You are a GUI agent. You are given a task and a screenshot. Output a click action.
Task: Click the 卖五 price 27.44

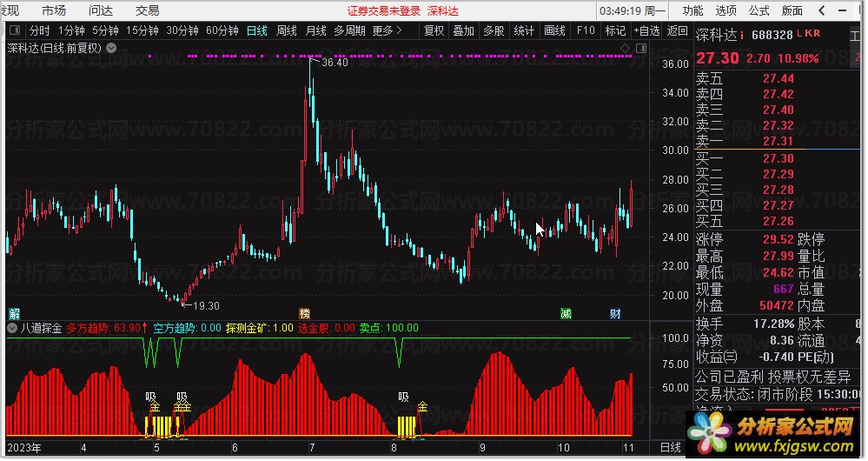[x=779, y=78]
